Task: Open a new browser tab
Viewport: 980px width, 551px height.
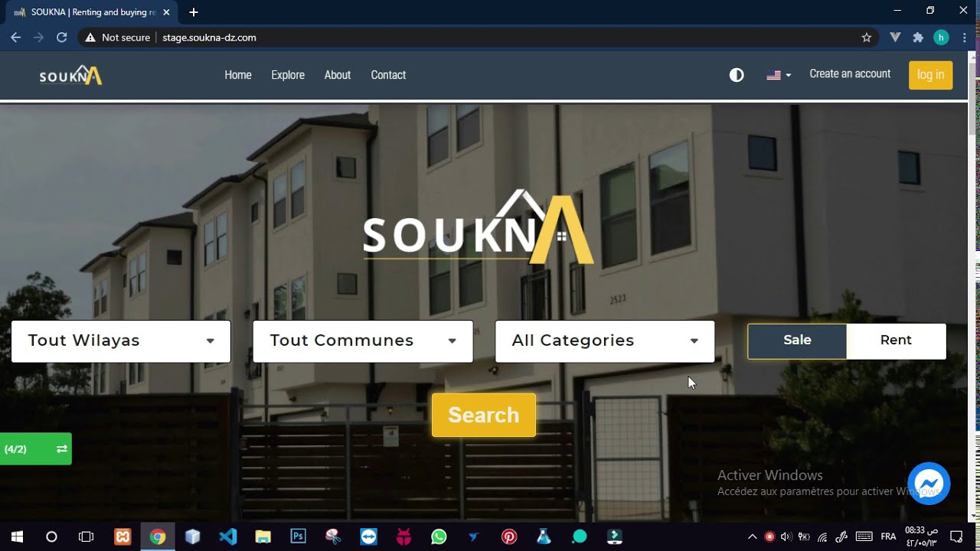Action: click(x=194, y=12)
